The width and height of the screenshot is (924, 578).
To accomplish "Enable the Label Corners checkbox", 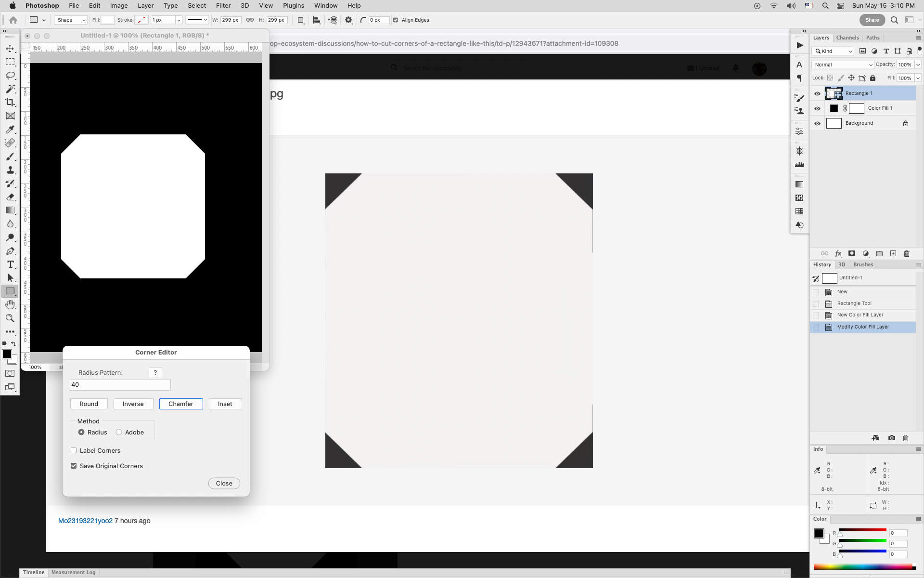I will point(74,450).
